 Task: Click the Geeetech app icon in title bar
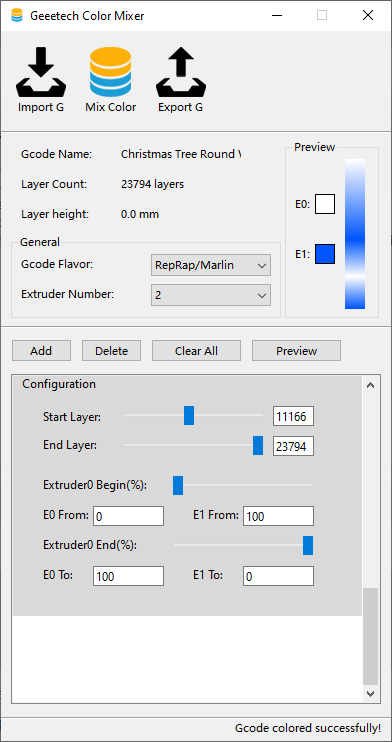[17, 16]
